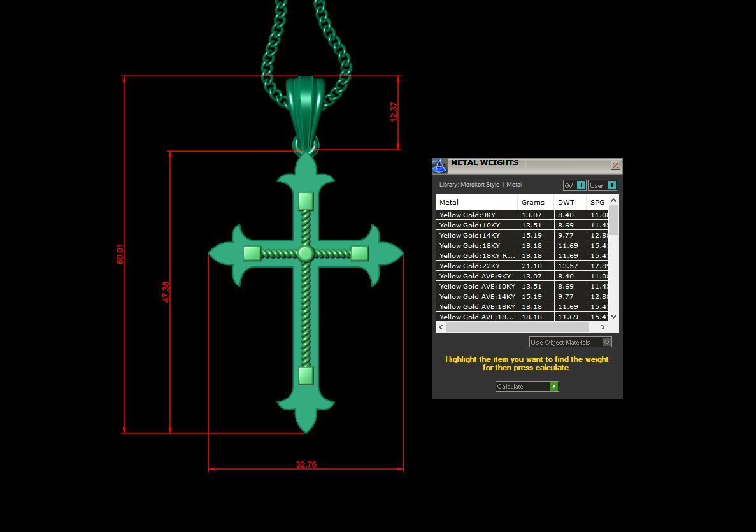Select the 47.38 cross height dimension
Screen dimensions: 756x532
click(166, 292)
